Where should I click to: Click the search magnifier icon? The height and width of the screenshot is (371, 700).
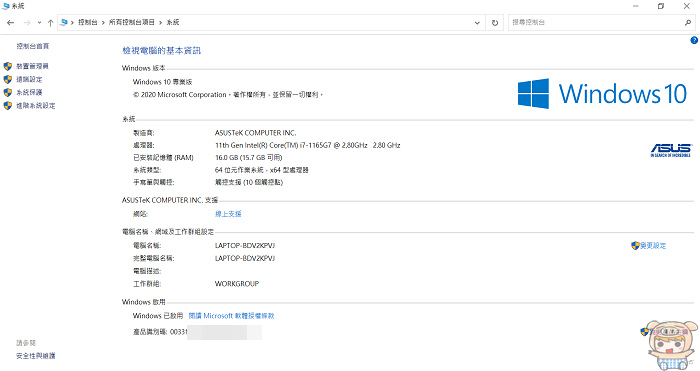pyautogui.click(x=688, y=22)
